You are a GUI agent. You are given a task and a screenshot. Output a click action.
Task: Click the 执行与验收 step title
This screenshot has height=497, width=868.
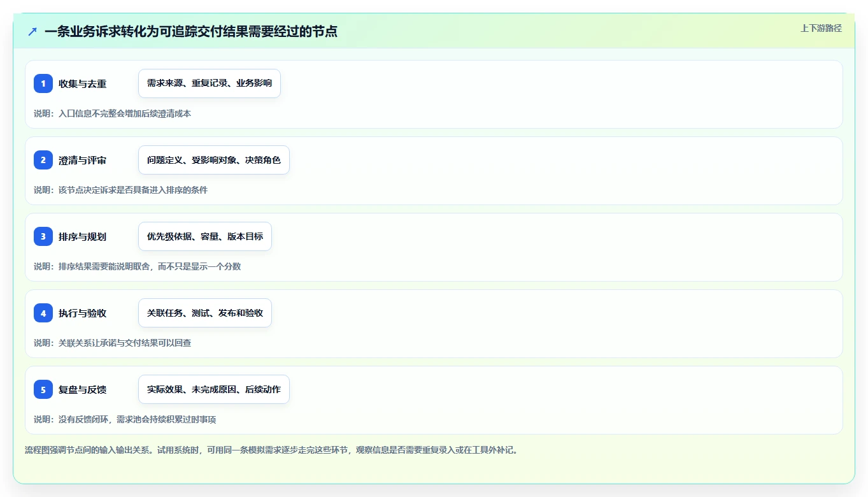(82, 313)
